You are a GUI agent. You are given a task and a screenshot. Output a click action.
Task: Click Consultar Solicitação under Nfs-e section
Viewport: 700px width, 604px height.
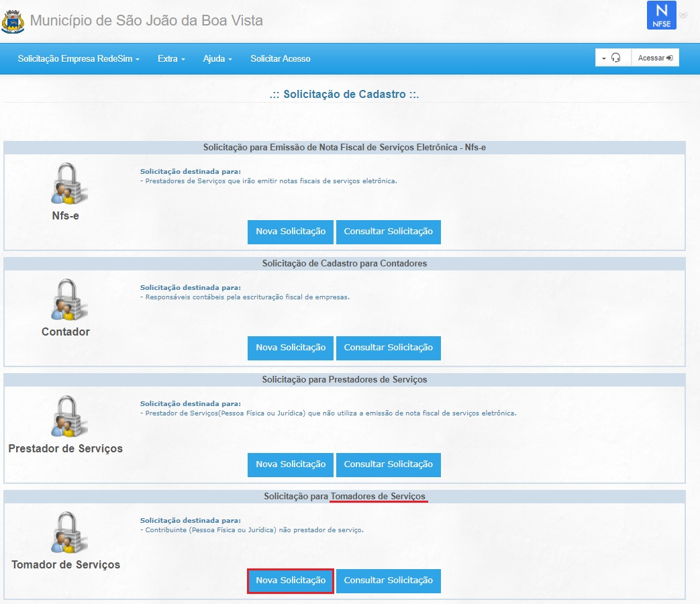388,232
